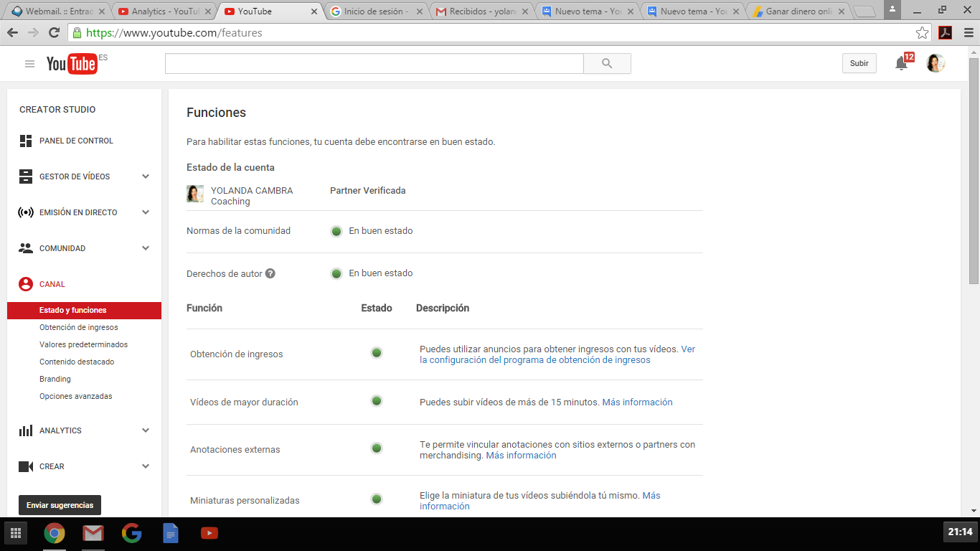This screenshot has height=551, width=980.
Task: Open Obtención de ingresos sidebar item
Action: (x=79, y=327)
